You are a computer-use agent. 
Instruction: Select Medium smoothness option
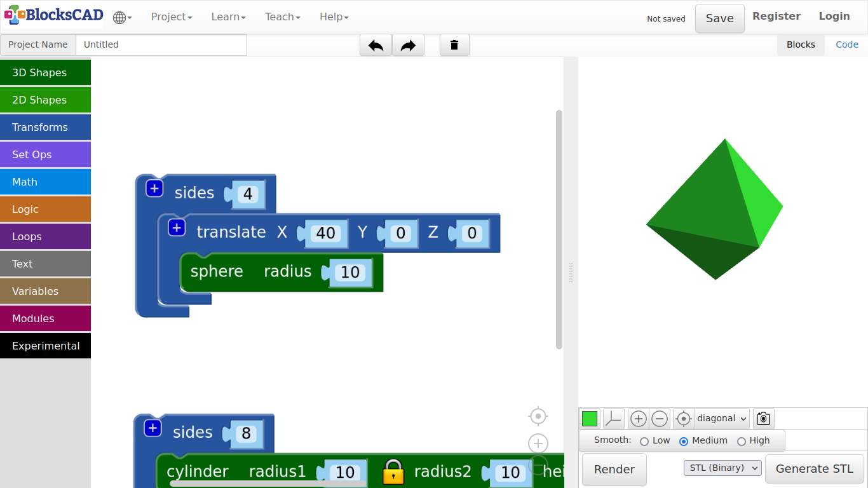point(684,441)
